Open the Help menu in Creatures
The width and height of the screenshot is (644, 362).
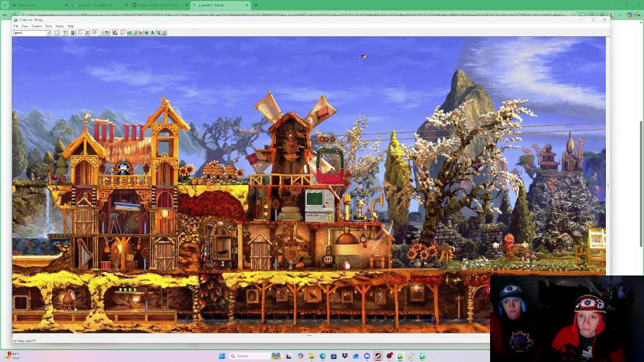[x=70, y=26]
